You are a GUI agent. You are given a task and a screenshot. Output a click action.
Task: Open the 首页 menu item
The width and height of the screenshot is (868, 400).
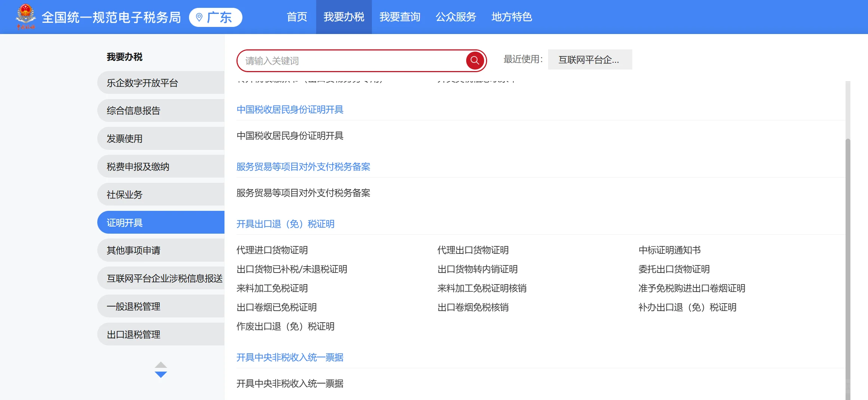[297, 17]
